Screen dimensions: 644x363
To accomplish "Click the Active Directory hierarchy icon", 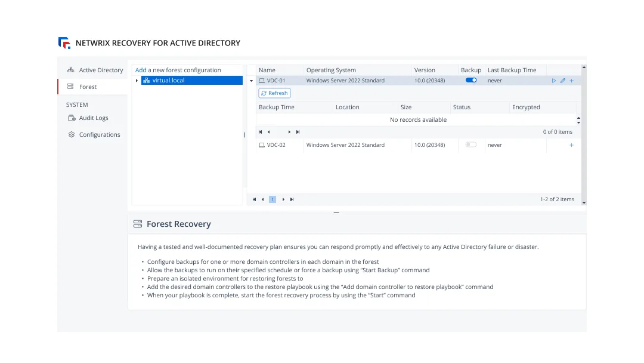I will pyautogui.click(x=70, y=70).
